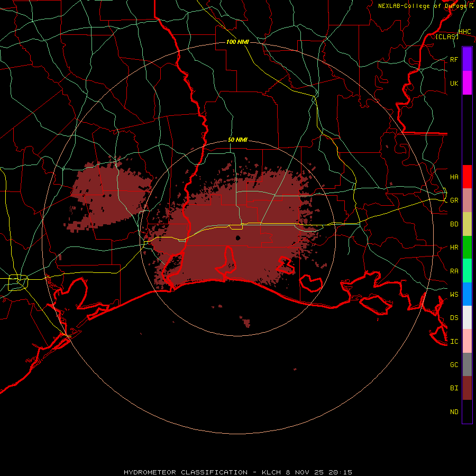Click the ND black legend swatch
476x476 pixels.
pos(467,411)
